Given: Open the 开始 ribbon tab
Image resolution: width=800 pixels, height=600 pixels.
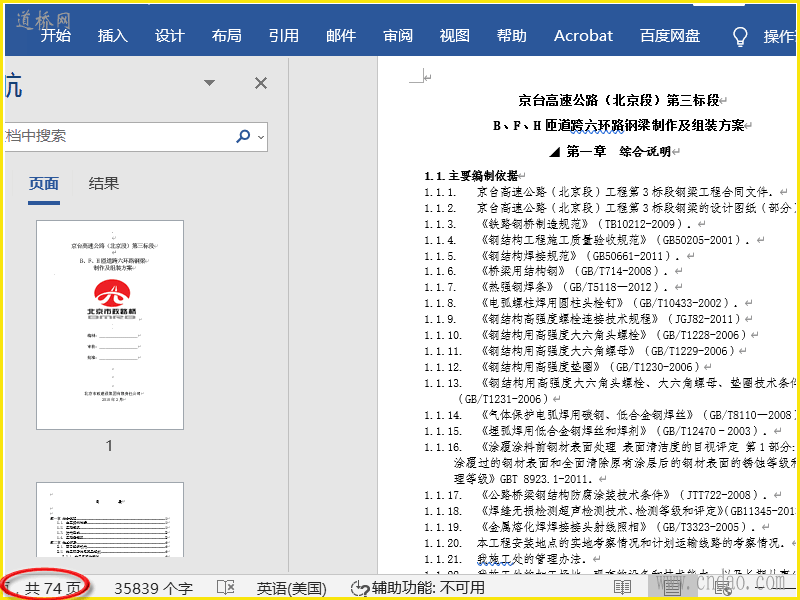Looking at the screenshot, I should (x=56, y=35).
